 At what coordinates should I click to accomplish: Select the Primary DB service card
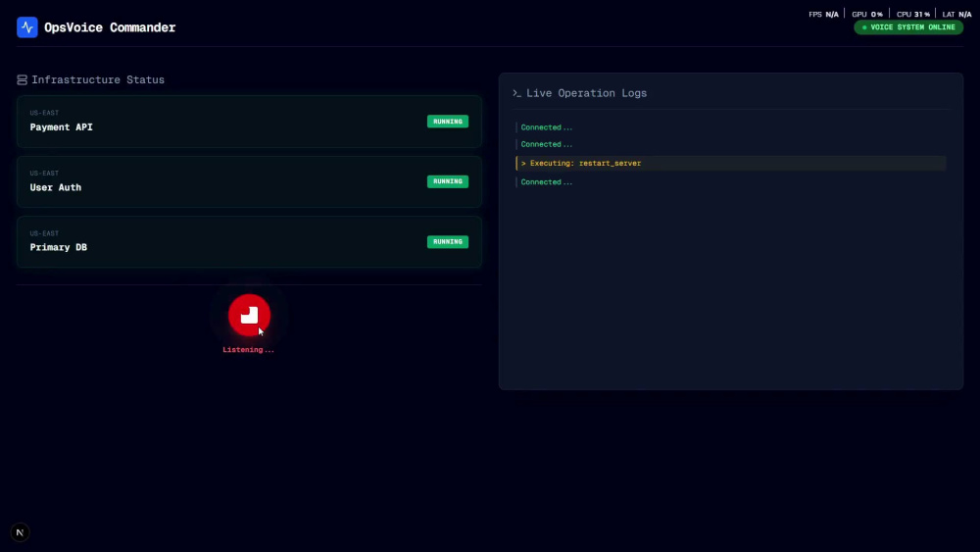(249, 242)
